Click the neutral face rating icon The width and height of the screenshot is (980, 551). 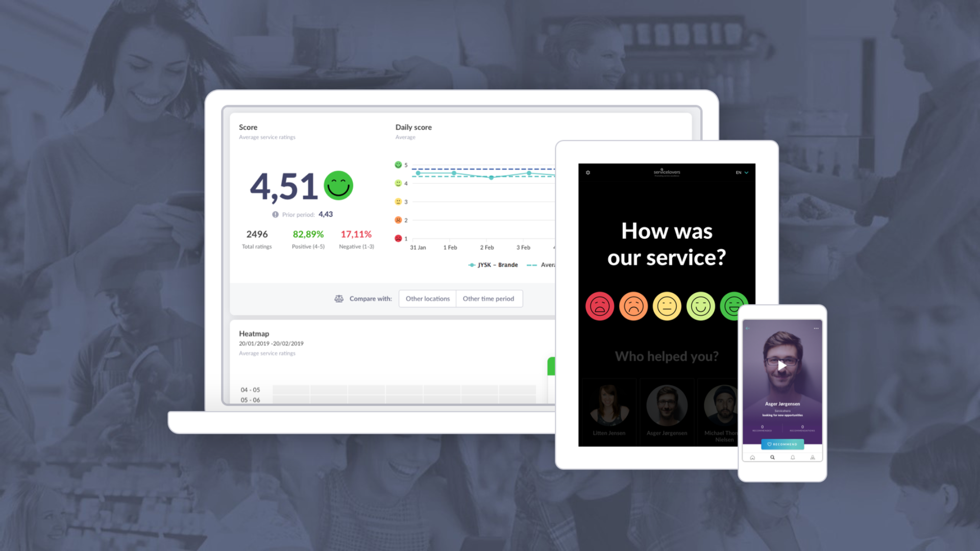click(666, 306)
